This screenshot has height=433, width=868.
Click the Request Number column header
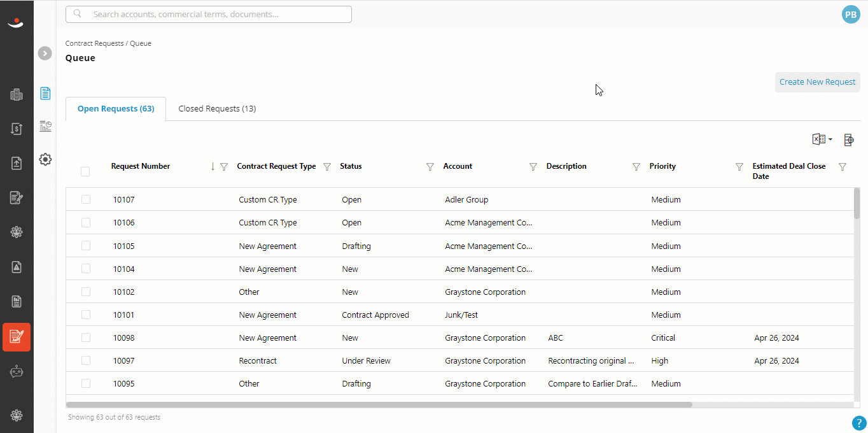141,166
